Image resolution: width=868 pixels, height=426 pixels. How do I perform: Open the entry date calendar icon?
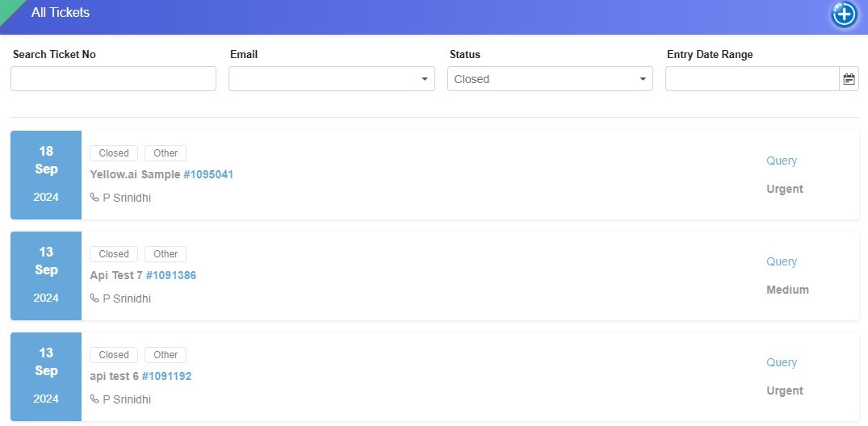(849, 79)
